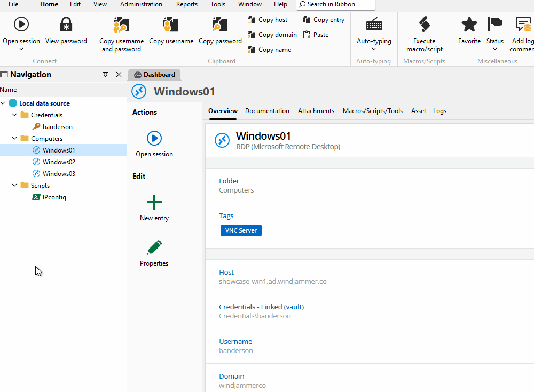Collapse the Credentials folder
Viewport: 534px width, 392px height.
coord(15,115)
